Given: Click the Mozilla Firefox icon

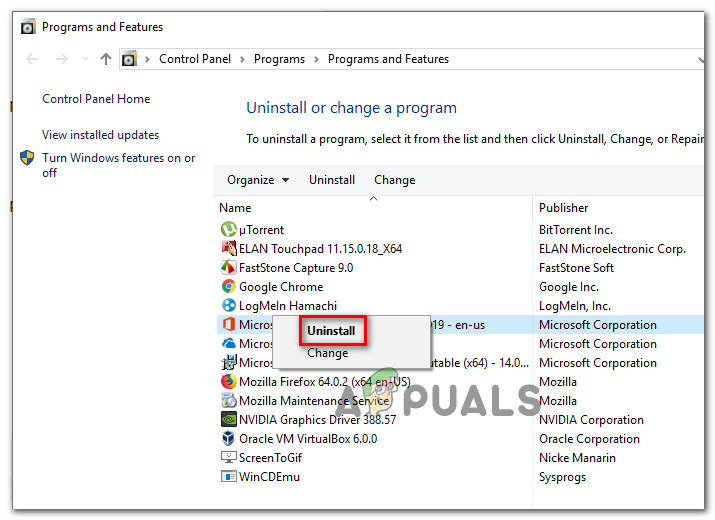Looking at the screenshot, I should coord(228,381).
